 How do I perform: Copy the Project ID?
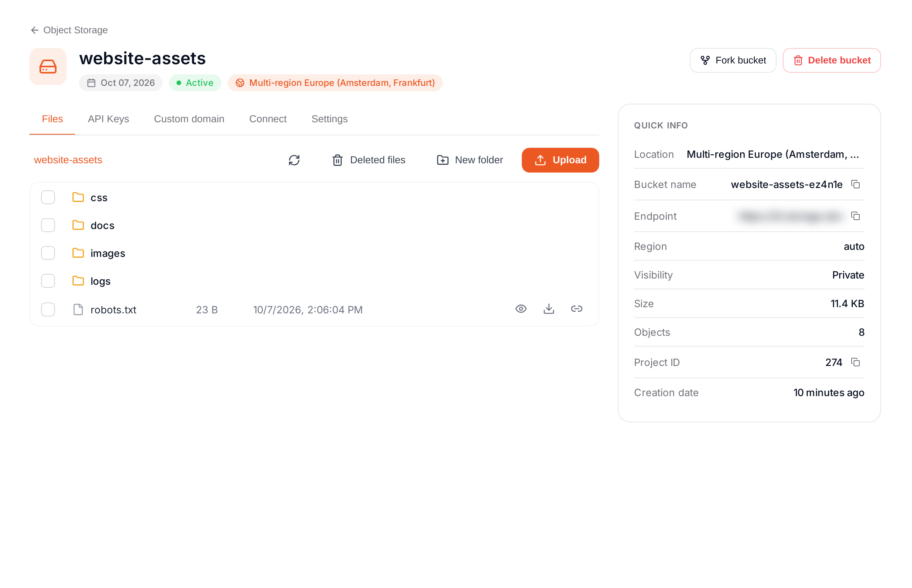coord(855,362)
